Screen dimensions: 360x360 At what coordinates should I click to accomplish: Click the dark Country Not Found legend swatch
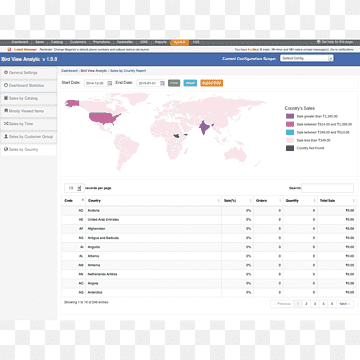point(290,148)
